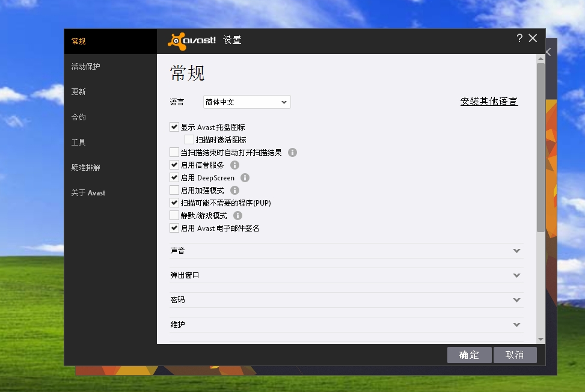Switch to 活动保护 in the sidebar

pos(86,67)
